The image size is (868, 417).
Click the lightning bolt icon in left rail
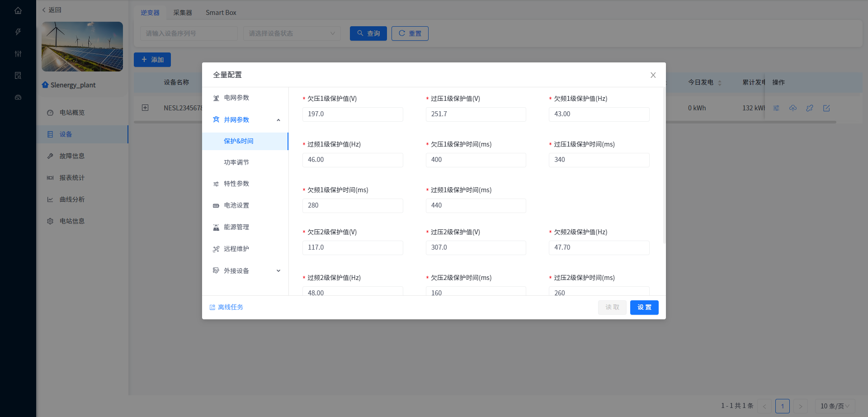point(18,32)
